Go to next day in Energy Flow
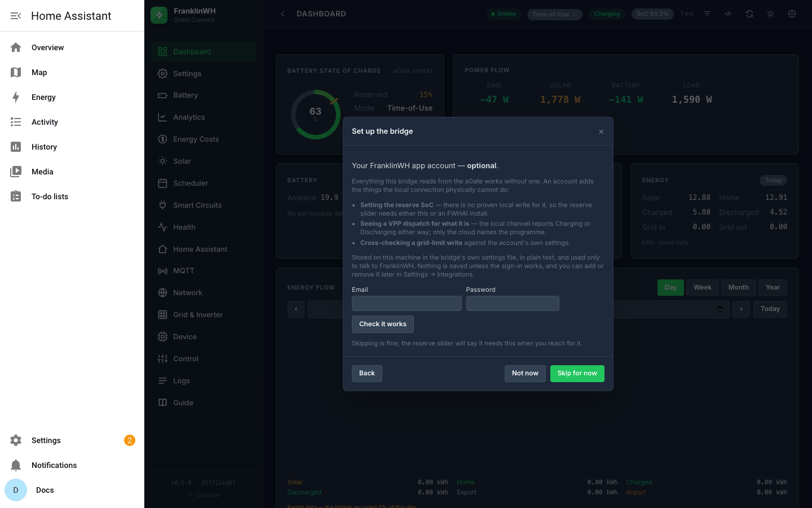Image resolution: width=812 pixels, height=508 pixels. [x=741, y=309]
